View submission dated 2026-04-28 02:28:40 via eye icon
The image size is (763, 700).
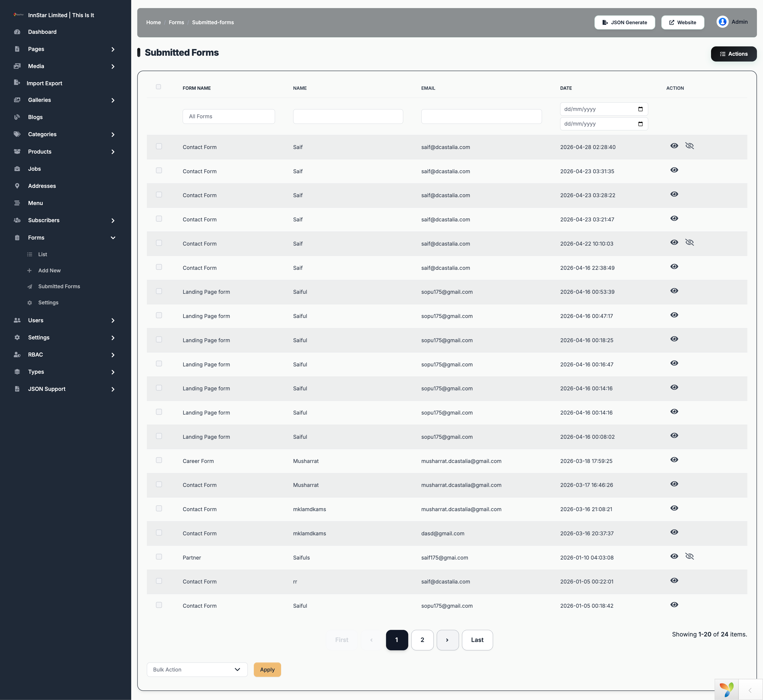(x=674, y=146)
